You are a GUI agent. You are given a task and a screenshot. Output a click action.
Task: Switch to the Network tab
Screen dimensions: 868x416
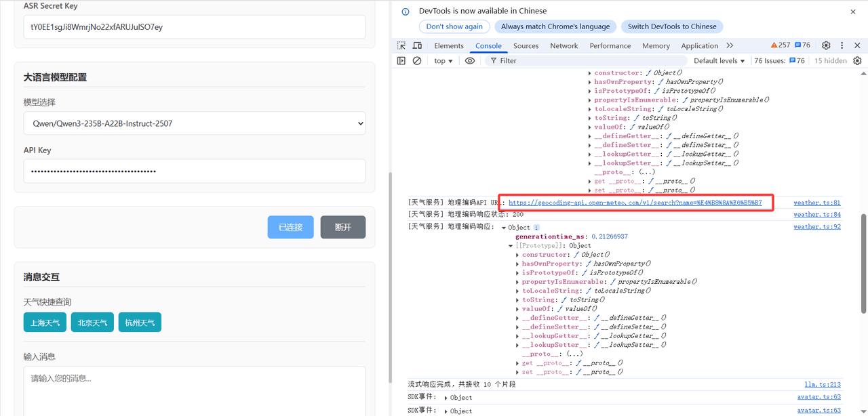(564, 45)
